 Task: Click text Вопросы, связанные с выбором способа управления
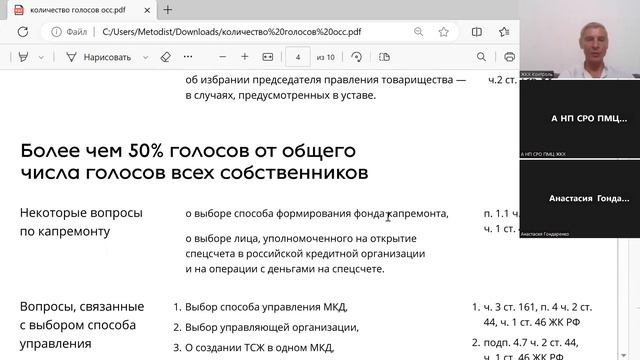point(82,325)
